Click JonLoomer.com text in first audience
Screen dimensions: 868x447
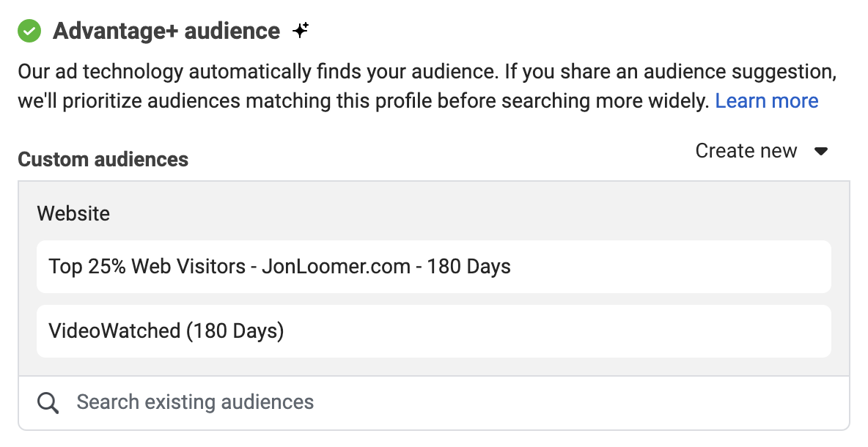[336, 267]
